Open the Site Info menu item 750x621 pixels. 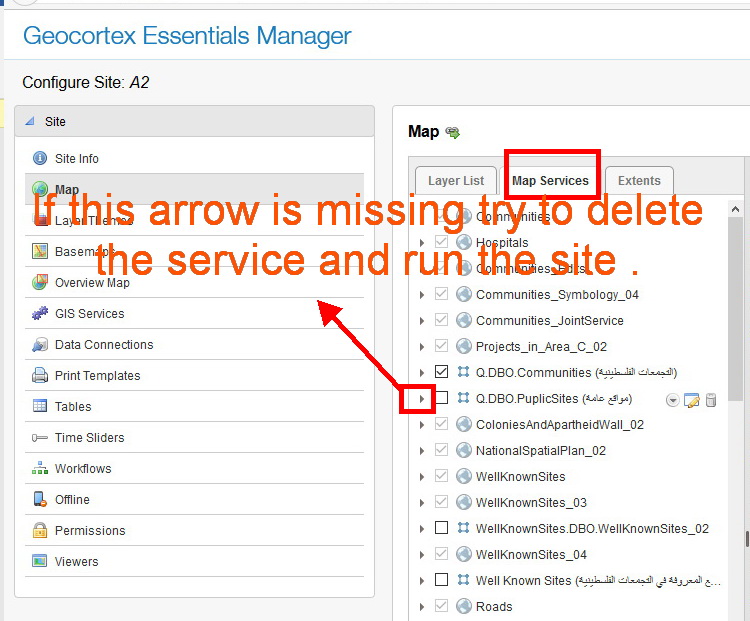pos(194,158)
